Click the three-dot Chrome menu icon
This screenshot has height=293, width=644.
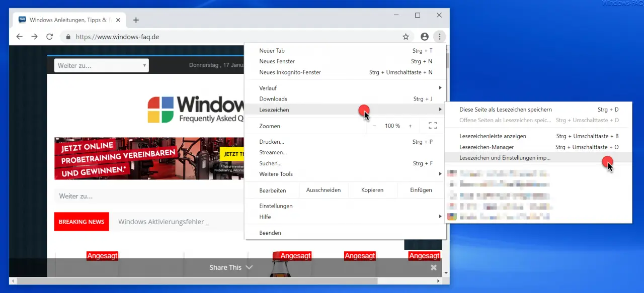(x=439, y=37)
